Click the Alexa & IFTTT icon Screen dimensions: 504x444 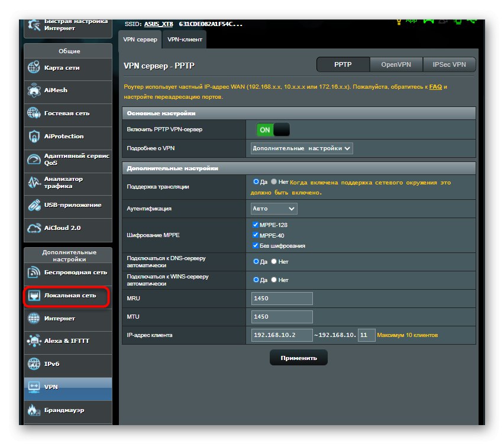coord(34,341)
